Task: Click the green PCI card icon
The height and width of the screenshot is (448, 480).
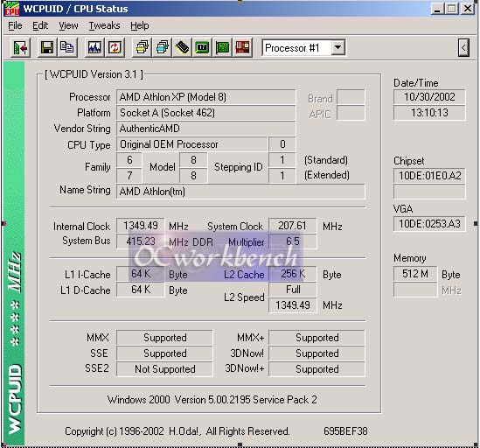Action: pyautogui.click(x=222, y=47)
